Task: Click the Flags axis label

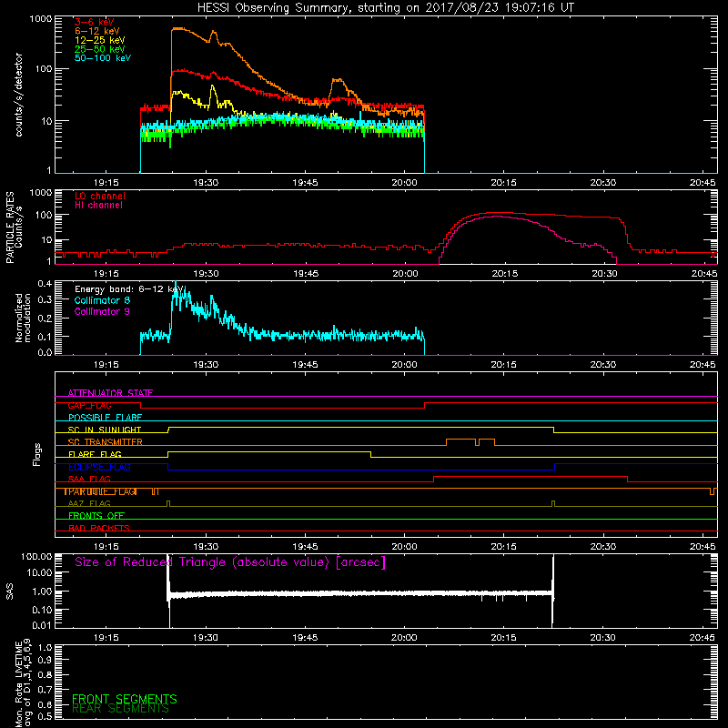Action: 36,454
